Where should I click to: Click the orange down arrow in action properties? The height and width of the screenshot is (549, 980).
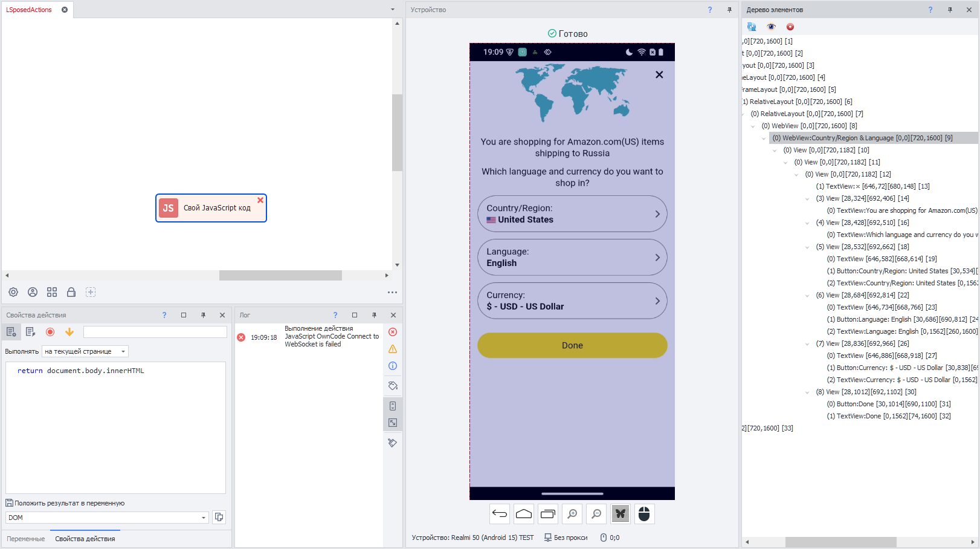(69, 332)
